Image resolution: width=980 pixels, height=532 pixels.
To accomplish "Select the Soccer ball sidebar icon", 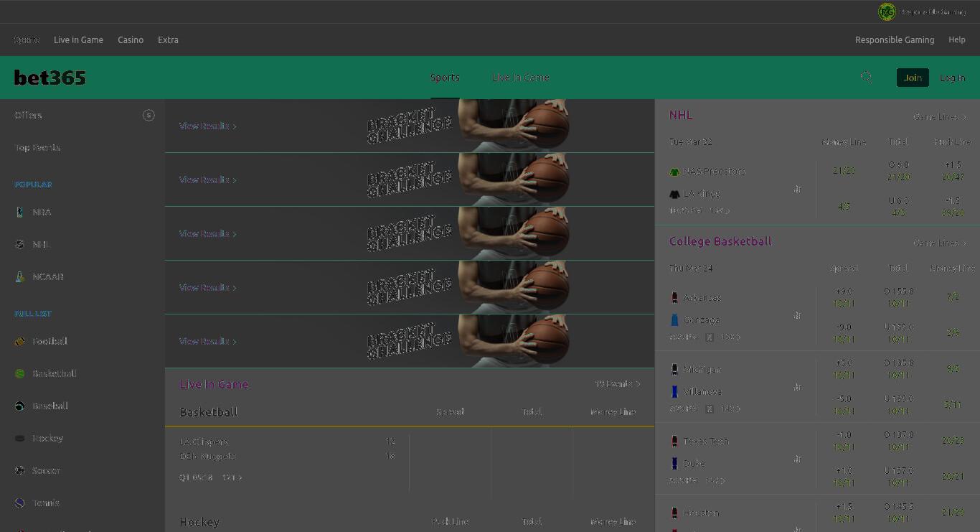I will click(x=20, y=470).
